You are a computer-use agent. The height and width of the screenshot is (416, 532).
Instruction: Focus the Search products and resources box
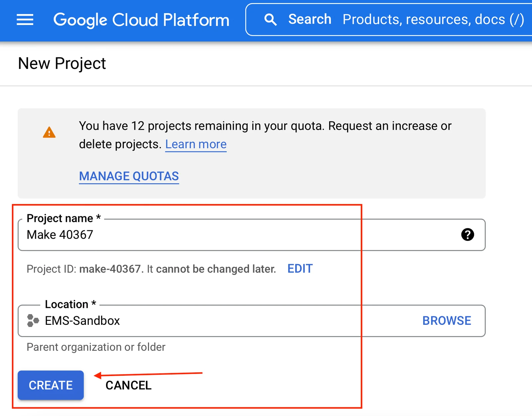click(389, 20)
